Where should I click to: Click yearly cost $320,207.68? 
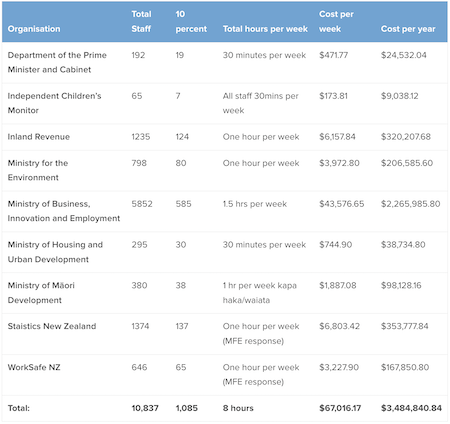pos(406,137)
